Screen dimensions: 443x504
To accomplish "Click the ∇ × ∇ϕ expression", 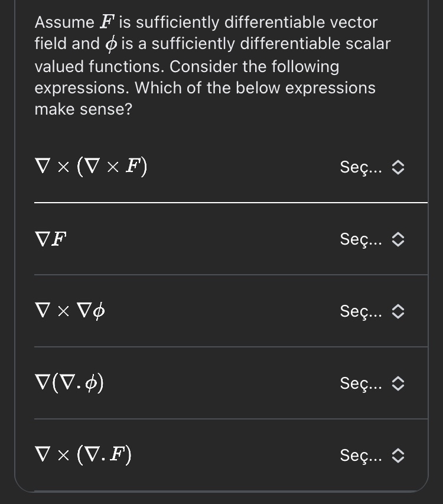I will pyautogui.click(x=70, y=311).
